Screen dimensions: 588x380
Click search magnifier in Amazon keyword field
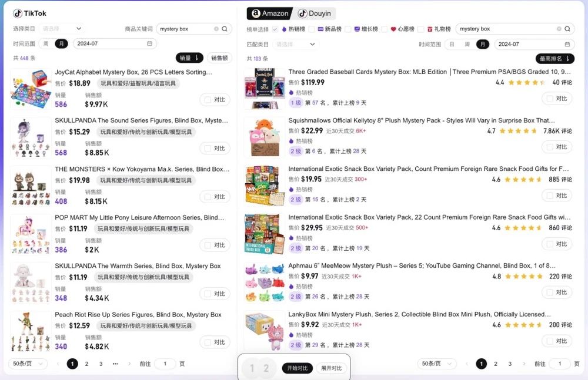[x=567, y=29]
